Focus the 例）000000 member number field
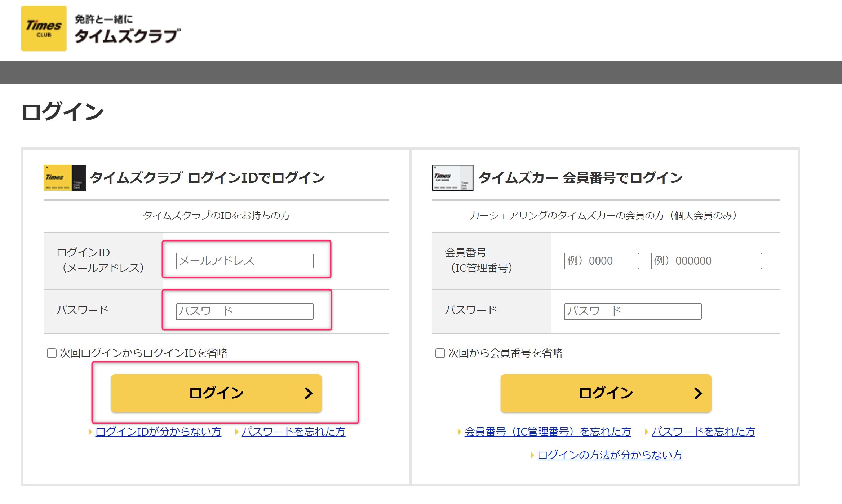The image size is (842, 504). (706, 261)
